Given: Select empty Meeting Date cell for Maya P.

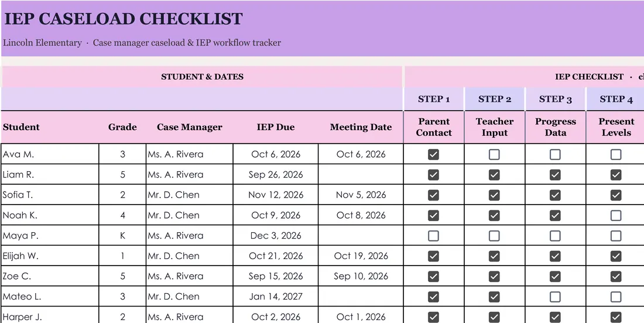Looking at the screenshot, I should (361, 236).
